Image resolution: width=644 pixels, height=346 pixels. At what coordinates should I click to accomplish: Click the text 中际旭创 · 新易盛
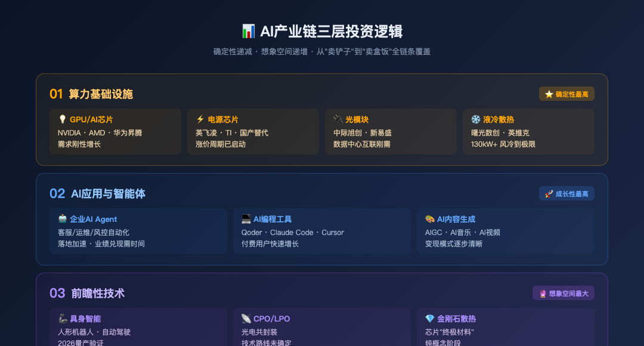pyautogui.click(x=363, y=132)
